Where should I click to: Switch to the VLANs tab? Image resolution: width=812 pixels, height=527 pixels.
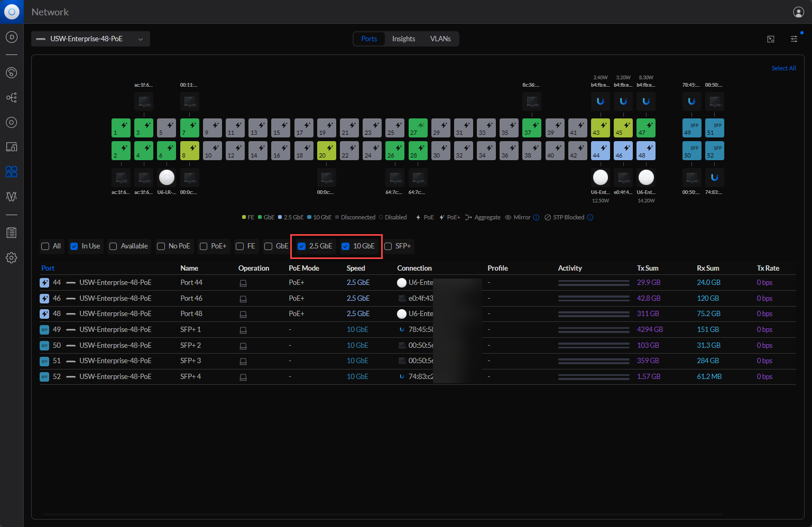coord(440,39)
